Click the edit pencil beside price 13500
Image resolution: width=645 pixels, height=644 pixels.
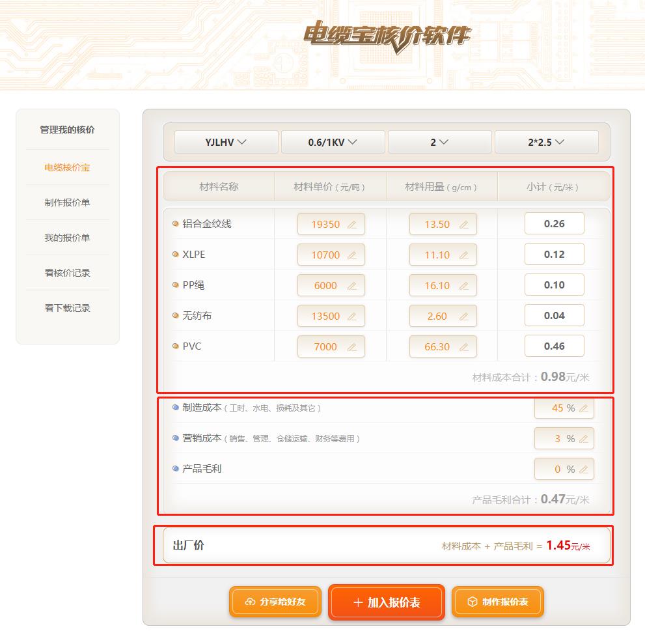coord(351,316)
